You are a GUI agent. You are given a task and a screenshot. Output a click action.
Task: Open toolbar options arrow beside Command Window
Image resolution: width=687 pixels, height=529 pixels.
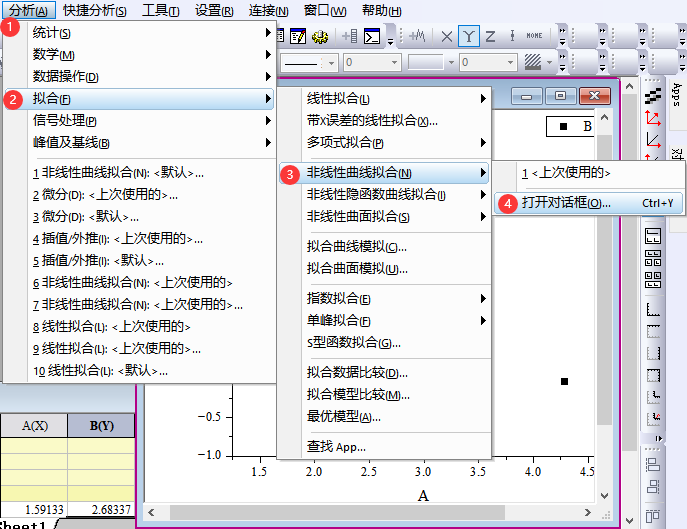coord(390,42)
